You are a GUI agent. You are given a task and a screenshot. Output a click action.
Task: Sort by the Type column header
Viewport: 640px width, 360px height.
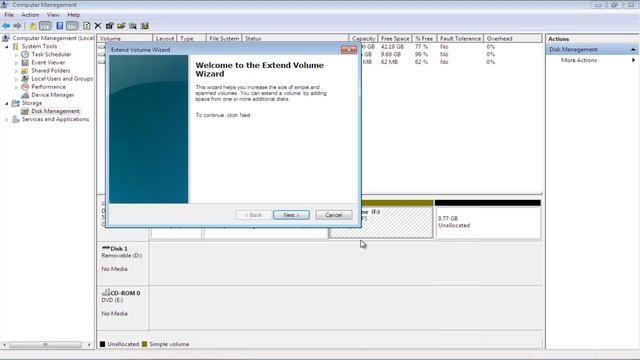coord(191,38)
